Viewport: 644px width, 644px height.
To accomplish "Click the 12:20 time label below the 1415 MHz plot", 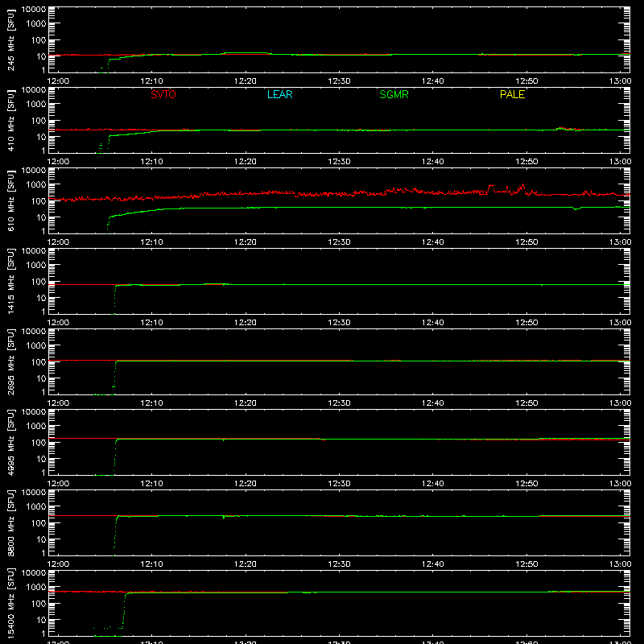I will pyautogui.click(x=246, y=323).
